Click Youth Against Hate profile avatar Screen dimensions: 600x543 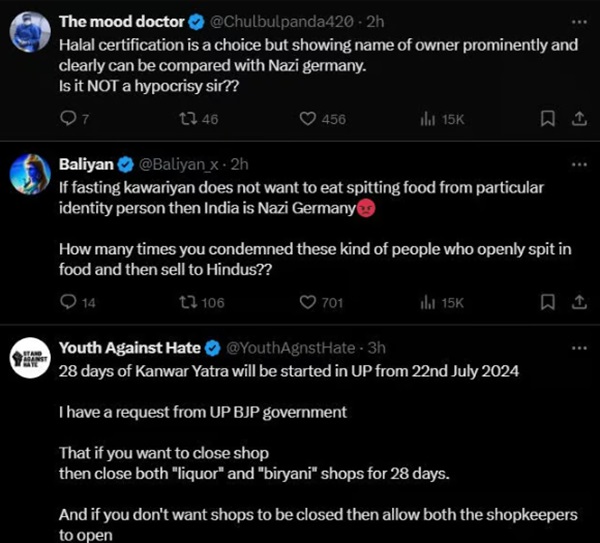[x=30, y=359]
